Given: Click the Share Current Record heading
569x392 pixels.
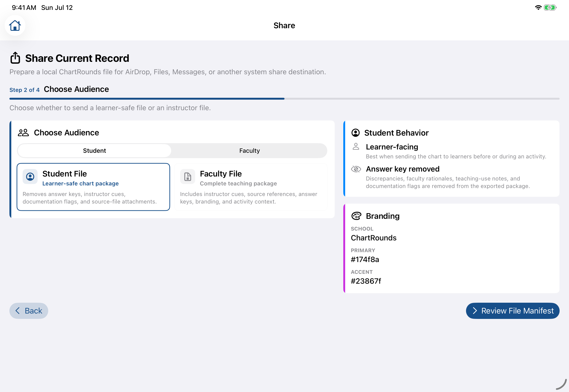Looking at the screenshot, I should coord(77,58).
